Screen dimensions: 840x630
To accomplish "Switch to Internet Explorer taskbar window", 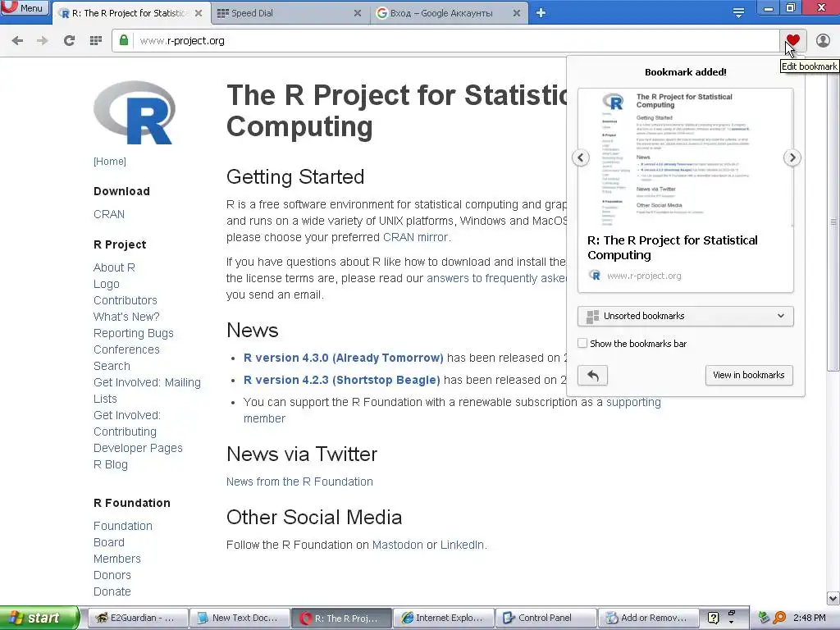I will pyautogui.click(x=444, y=618).
